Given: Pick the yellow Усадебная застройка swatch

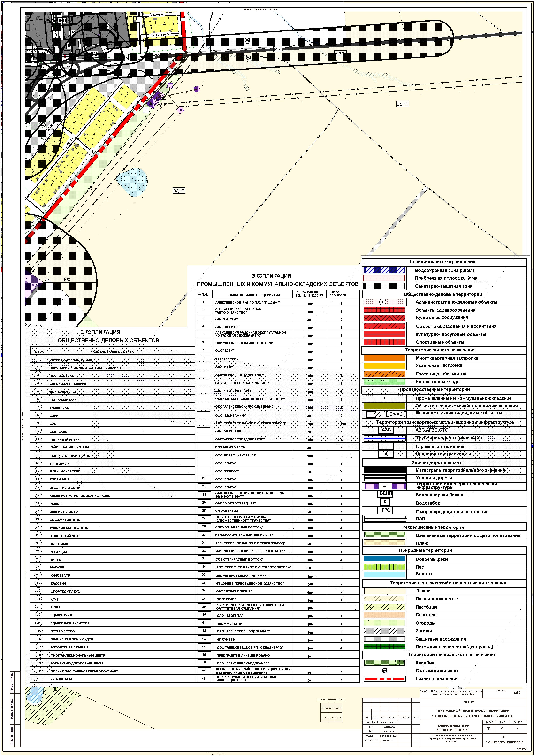Looking at the screenshot, I should (x=385, y=366).
